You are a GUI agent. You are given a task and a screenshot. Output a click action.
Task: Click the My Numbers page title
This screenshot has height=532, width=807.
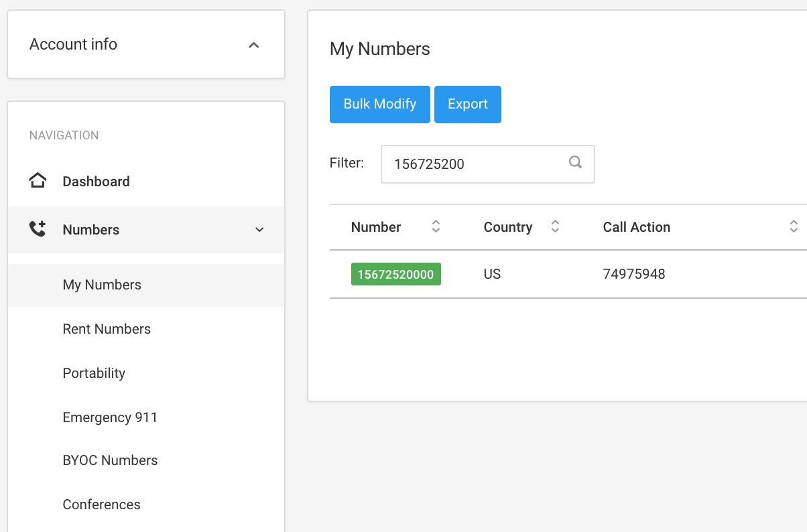pyautogui.click(x=380, y=49)
